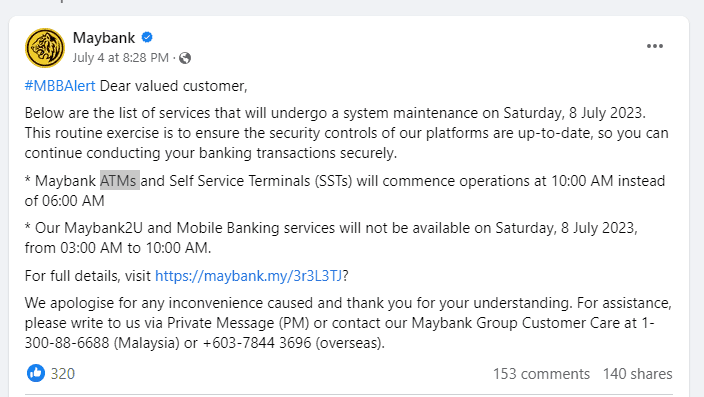Click the Maybank tiger logo avatar

coord(45,48)
